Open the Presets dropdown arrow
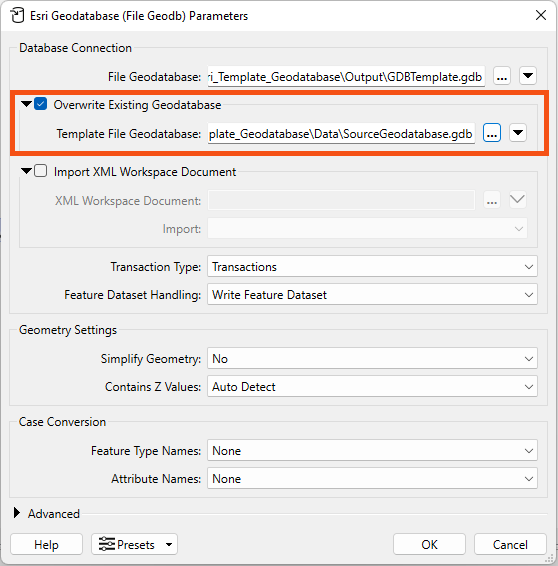This screenshot has width=558, height=566. 169,544
